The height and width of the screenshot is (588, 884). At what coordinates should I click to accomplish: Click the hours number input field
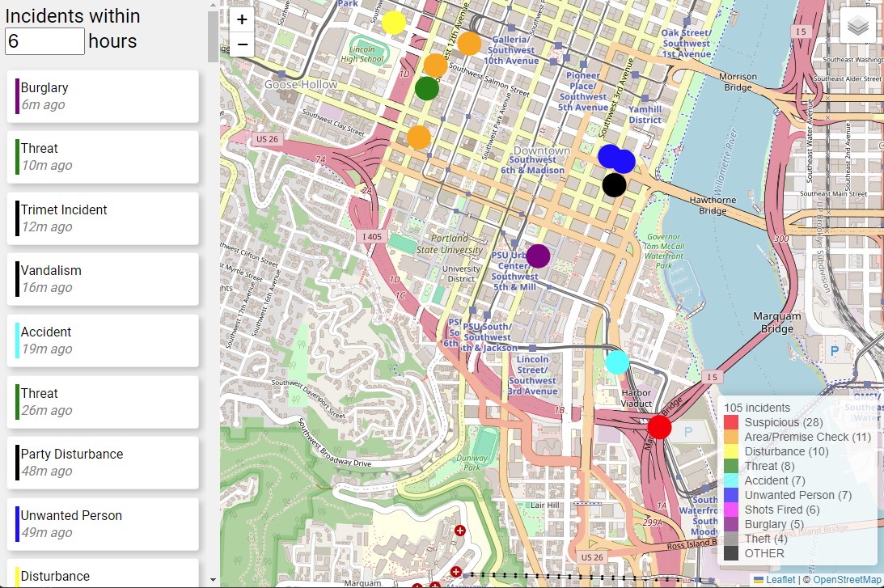coord(44,41)
